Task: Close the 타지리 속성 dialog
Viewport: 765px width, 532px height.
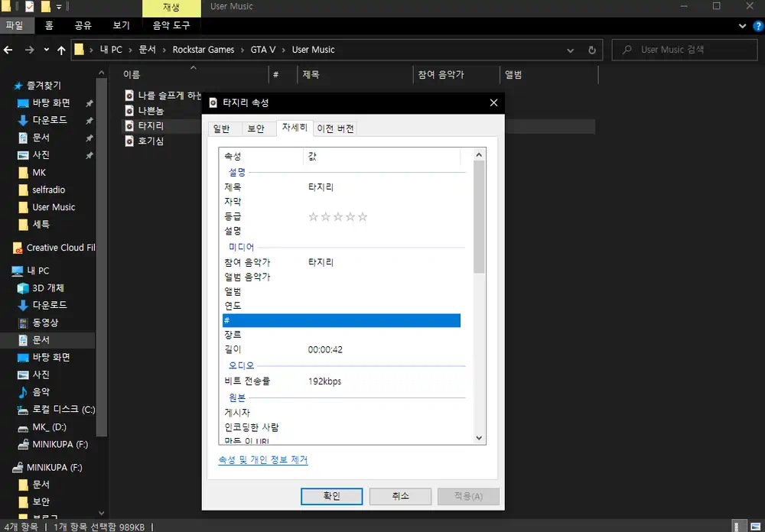Action: tap(493, 103)
